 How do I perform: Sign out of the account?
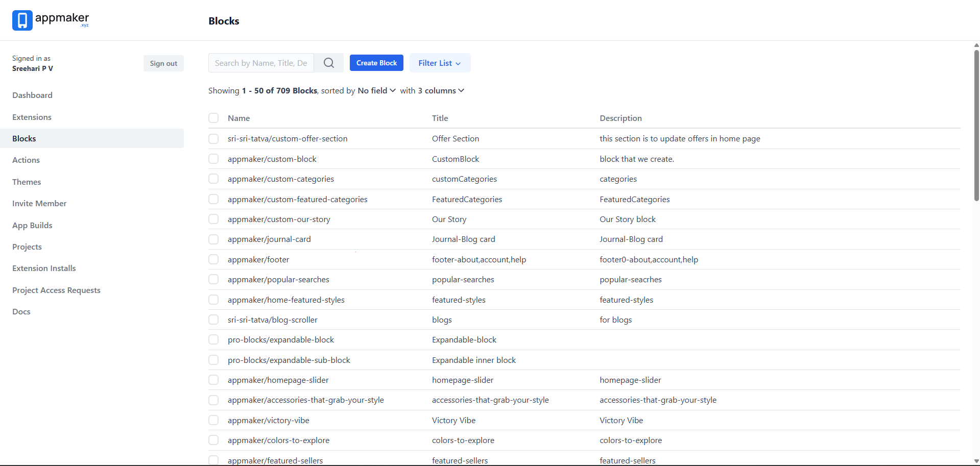[x=163, y=63]
